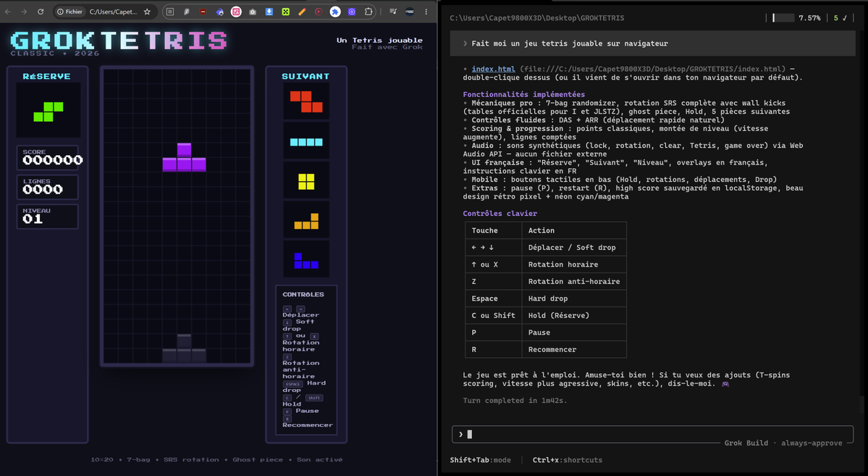Open the browser profile avatar
The height and width of the screenshot is (476, 868).
tap(410, 12)
